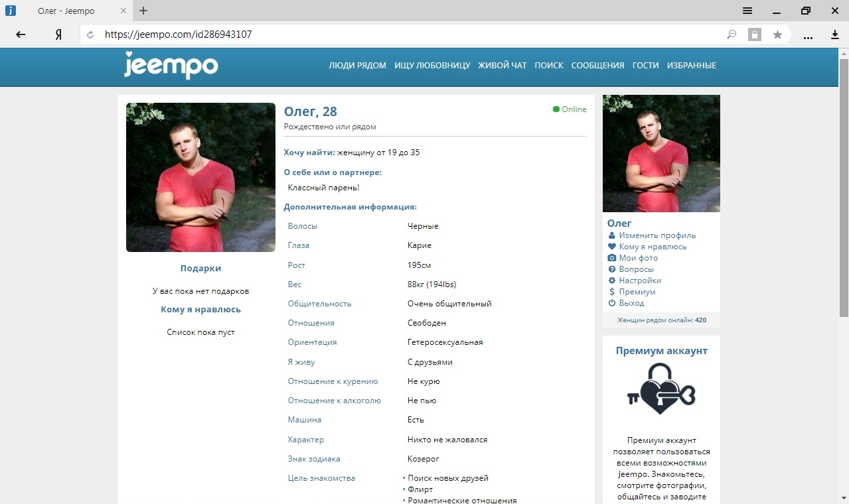Open the large profile photo of Олег
Image resolution: width=849 pixels, height=504 pixels.
(200, 177)
